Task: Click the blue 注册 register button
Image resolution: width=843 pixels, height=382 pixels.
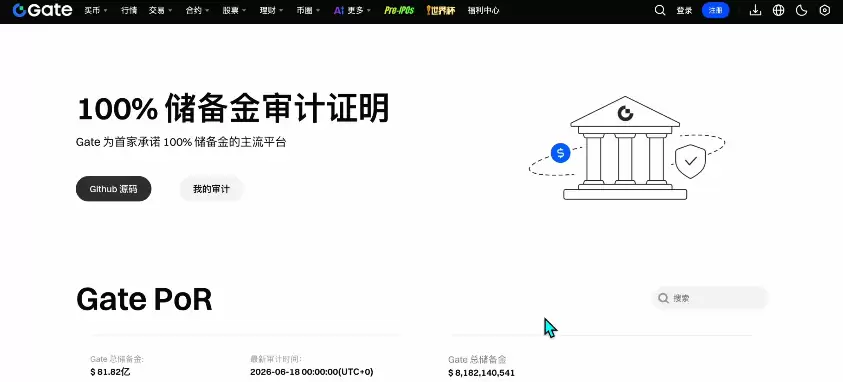Action: [716, 10]
